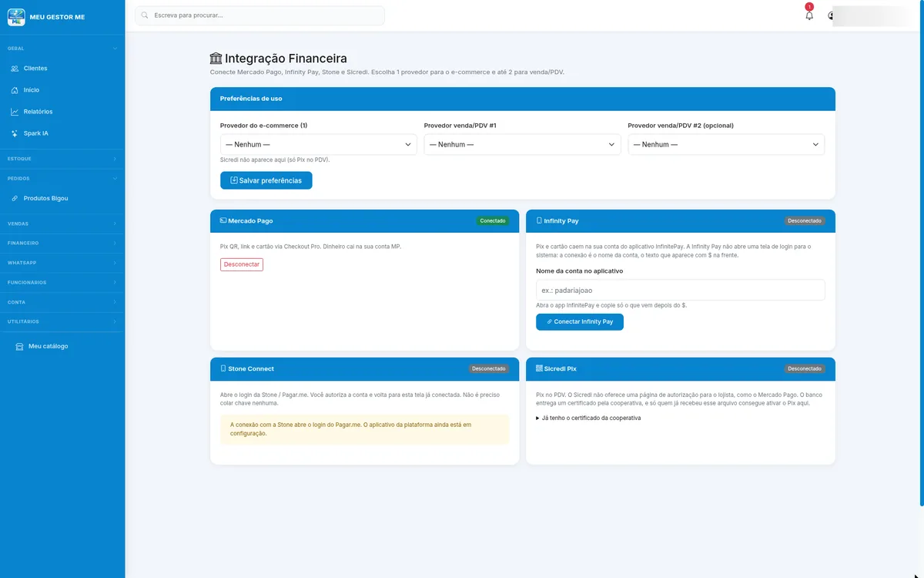Open notifications with the bell icon
Viewport: 924px width, 578px height.
coord(809,15)
